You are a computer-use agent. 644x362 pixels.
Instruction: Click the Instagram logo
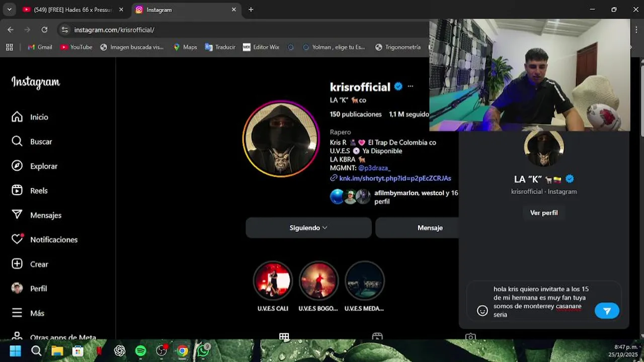(x=36, y=82)
